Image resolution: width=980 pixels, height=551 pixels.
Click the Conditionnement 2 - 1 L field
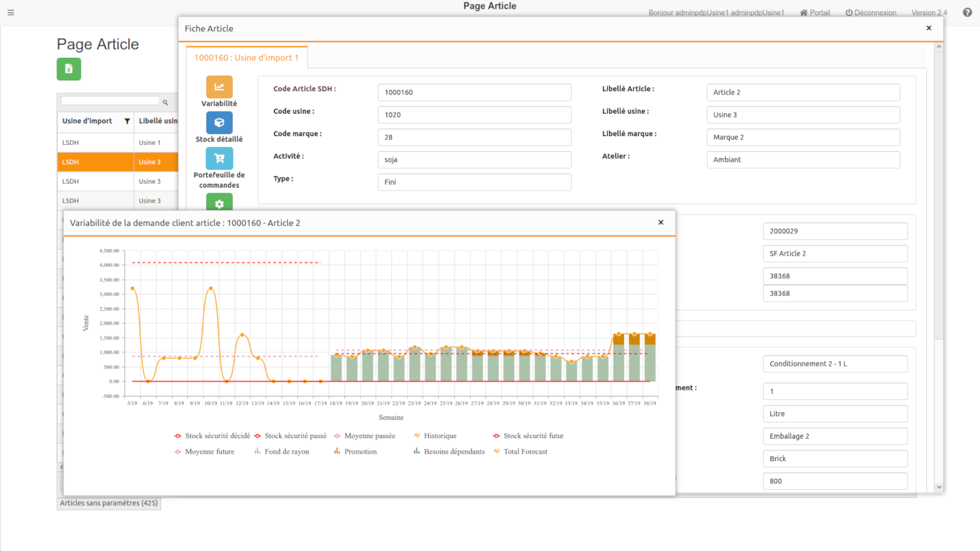835,364
